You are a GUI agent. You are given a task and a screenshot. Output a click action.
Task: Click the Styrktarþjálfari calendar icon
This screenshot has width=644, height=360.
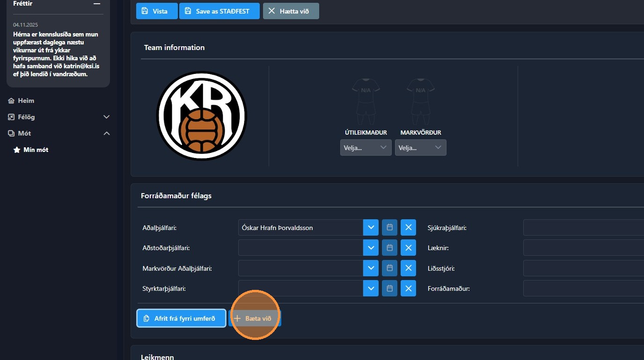click(389, 288)
